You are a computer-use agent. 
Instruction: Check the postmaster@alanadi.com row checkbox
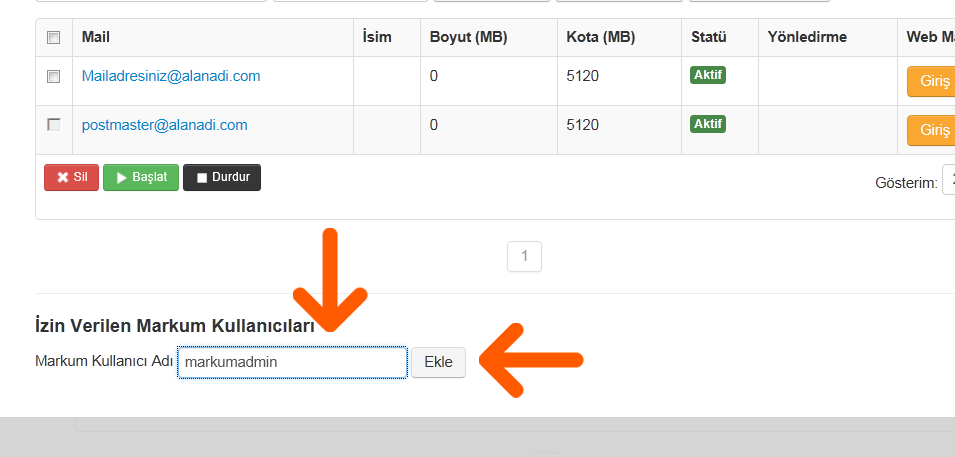pyautogui.click(x=54, y=125)
